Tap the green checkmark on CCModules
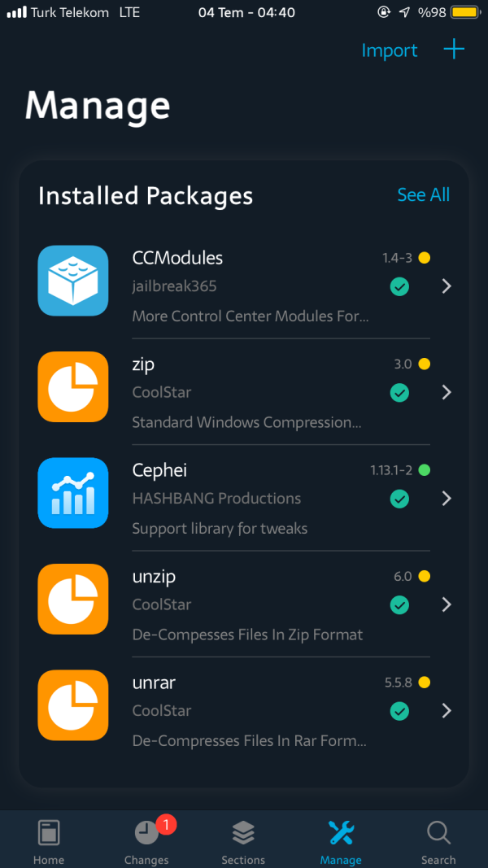488x868 pixels. coord(399,286)
